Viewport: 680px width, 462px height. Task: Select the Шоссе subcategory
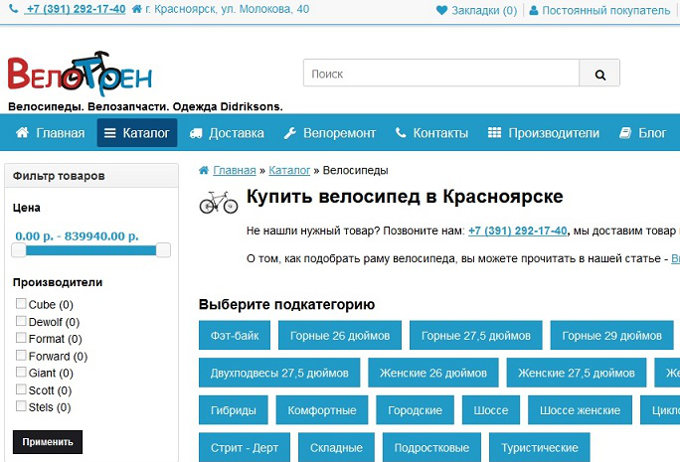[x=491, y=410]
